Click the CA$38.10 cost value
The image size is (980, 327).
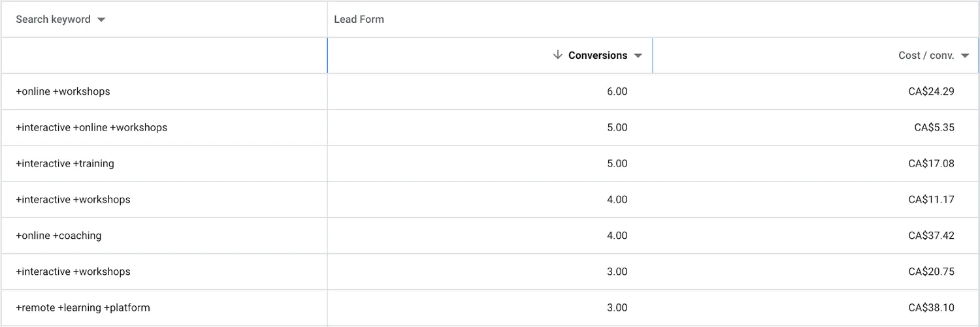[931, 307]
